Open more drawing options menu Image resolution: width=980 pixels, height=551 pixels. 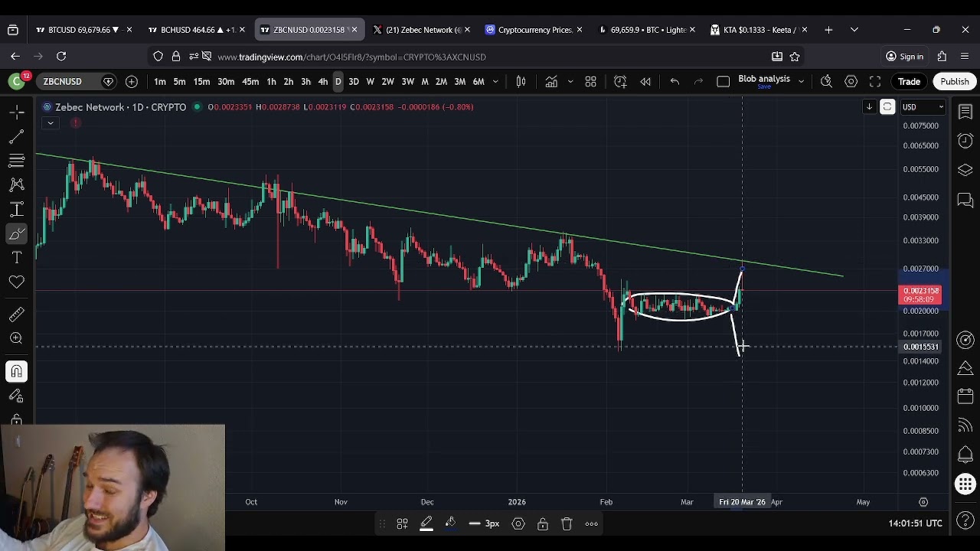(591, 523)
